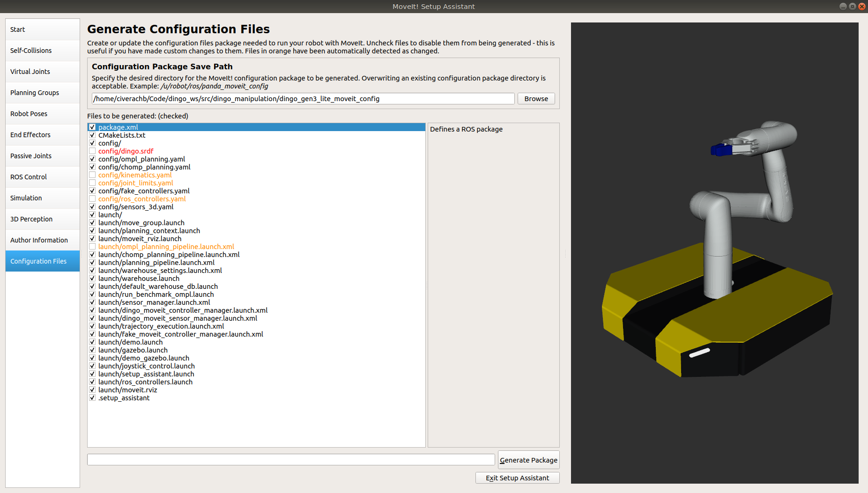
Task: Open the Simulation section
Action: point(43,198)
